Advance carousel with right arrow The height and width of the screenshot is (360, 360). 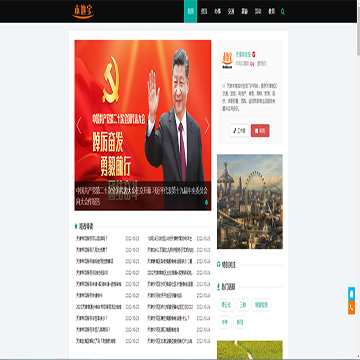(207, 125)
